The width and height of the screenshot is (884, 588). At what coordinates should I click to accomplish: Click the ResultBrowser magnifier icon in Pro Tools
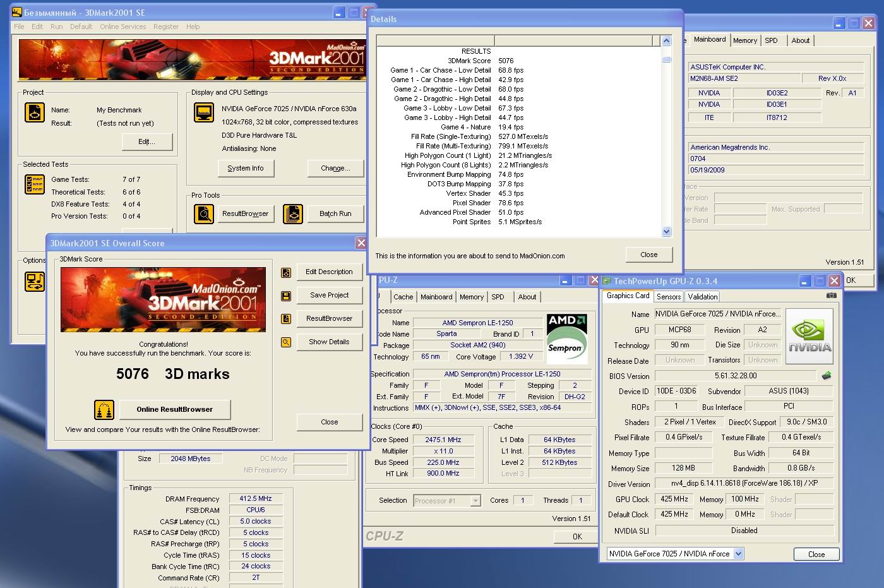pos(204,214)
